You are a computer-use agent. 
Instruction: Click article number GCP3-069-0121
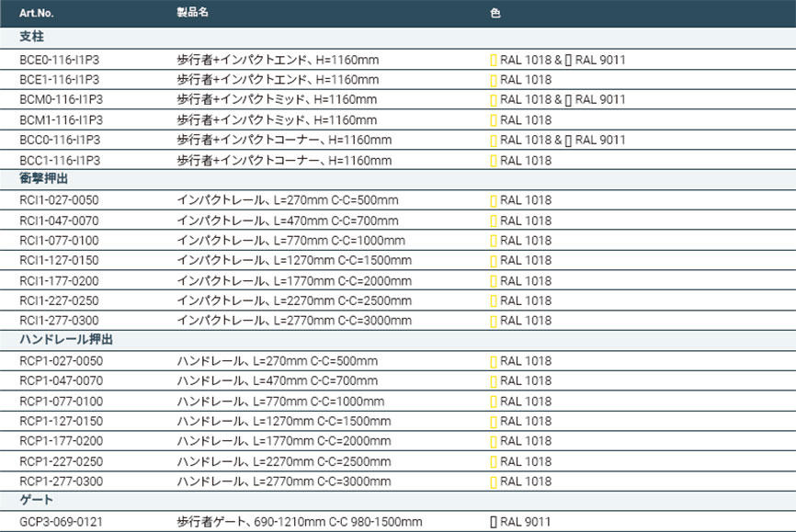[61, 522]
